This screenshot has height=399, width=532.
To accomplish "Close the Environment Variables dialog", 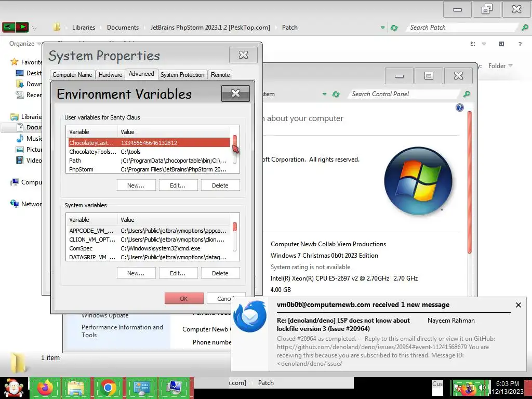I will pos(235,94).
